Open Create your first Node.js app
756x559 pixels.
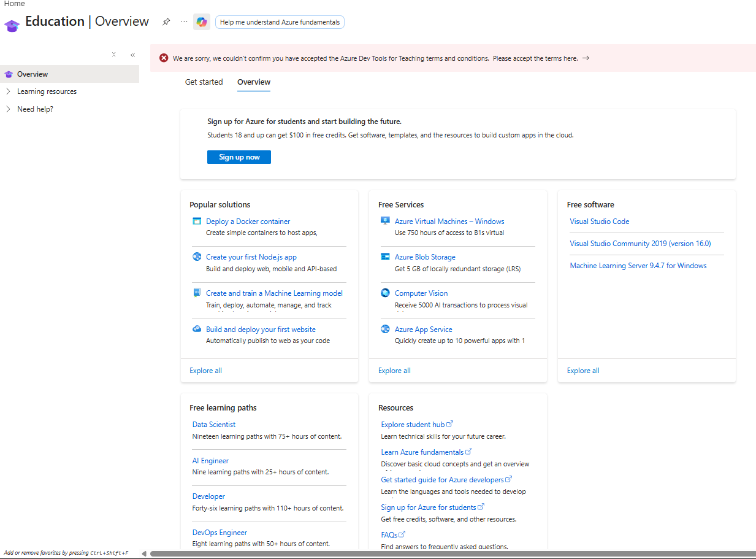pos(251,257)
